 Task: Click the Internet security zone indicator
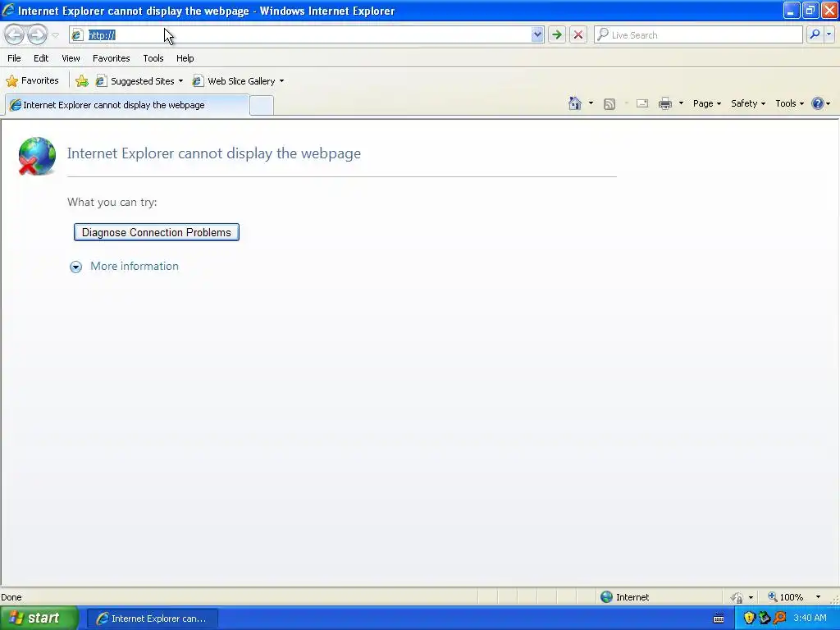pos(624,597)
